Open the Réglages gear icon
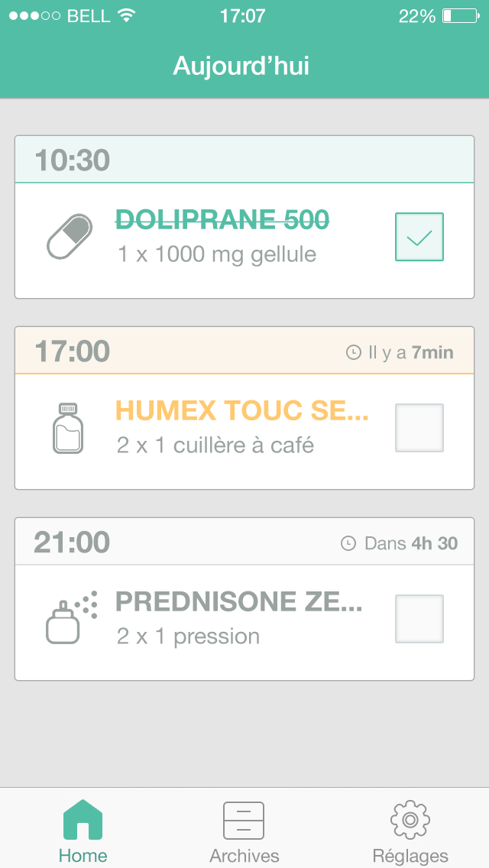 click(410, 820)
